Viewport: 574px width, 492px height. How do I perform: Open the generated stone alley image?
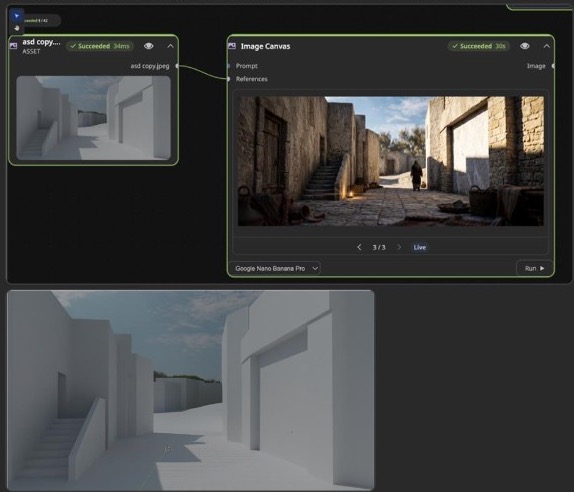(x=391, y=161)
